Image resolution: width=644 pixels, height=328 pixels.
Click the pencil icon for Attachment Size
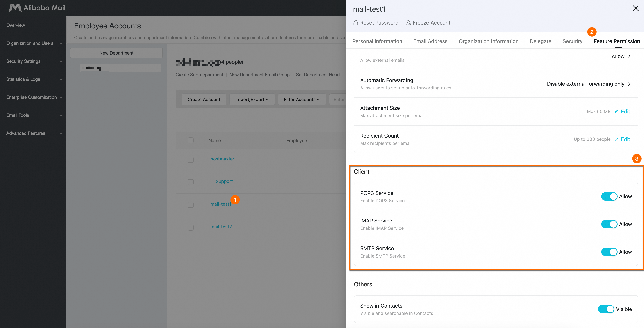[x=616, y=112]
